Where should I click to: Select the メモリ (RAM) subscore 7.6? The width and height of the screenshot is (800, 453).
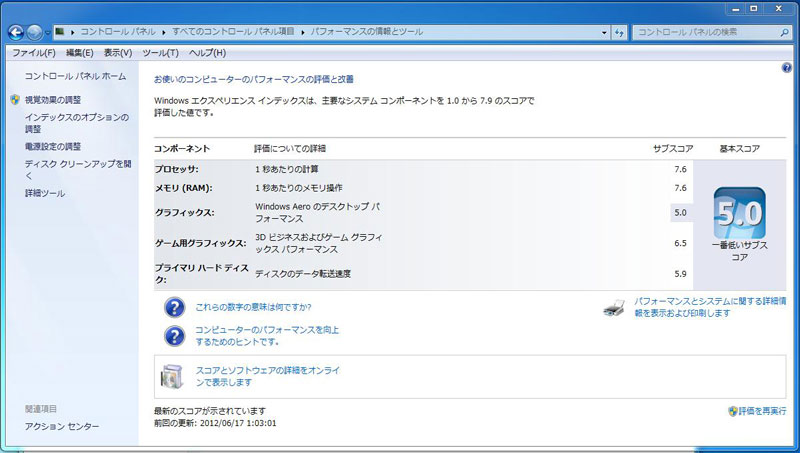(680, 188)
